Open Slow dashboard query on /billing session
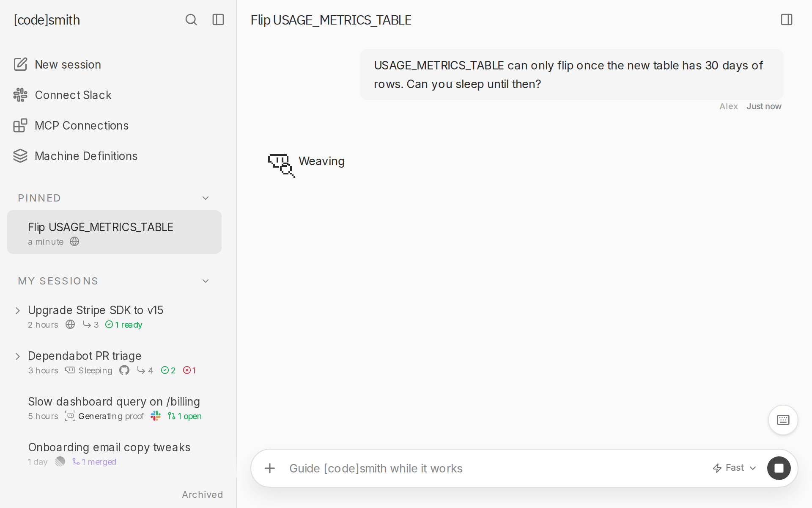This screenshot has width=812, height=508. [x=114, y=401]
